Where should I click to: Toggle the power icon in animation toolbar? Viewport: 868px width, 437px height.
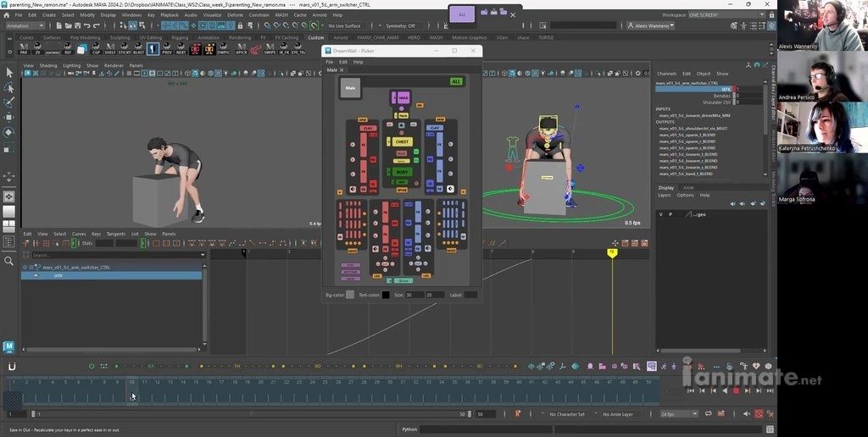pyautogui.click(x=92, y=366)
